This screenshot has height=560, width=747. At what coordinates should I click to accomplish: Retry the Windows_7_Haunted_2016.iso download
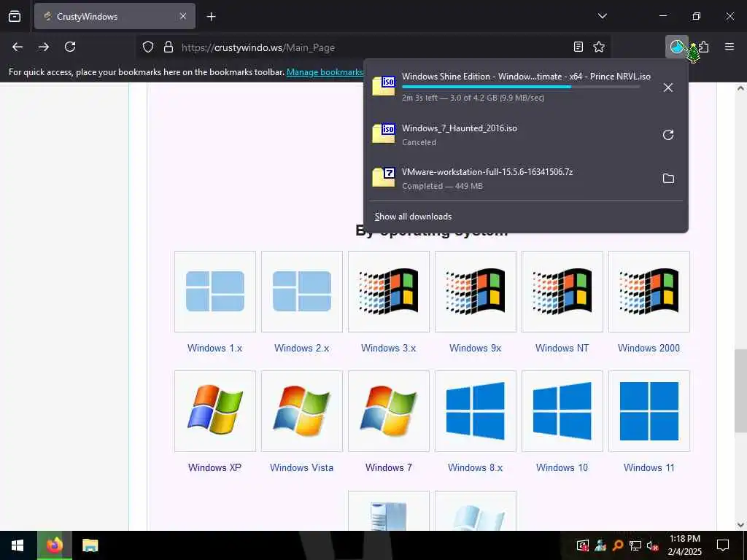[668, 135]
